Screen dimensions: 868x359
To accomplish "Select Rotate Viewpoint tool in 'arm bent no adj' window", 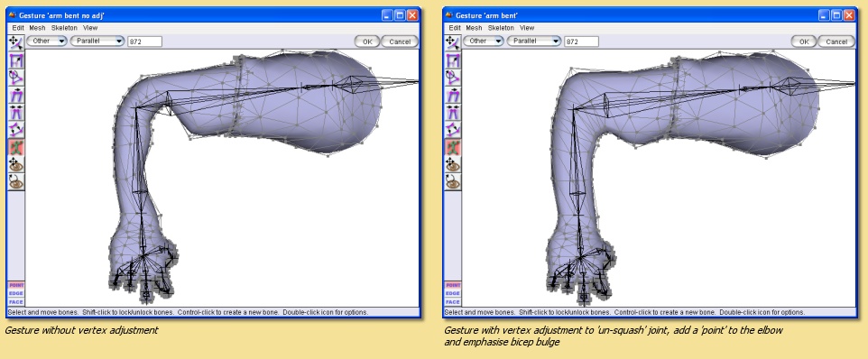I will coord(16,181).
